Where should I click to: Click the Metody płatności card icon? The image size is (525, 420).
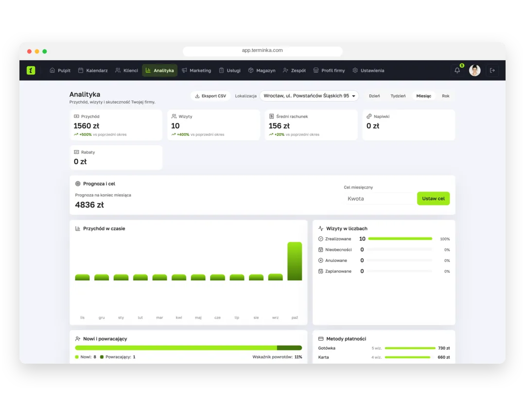(321, 339)
